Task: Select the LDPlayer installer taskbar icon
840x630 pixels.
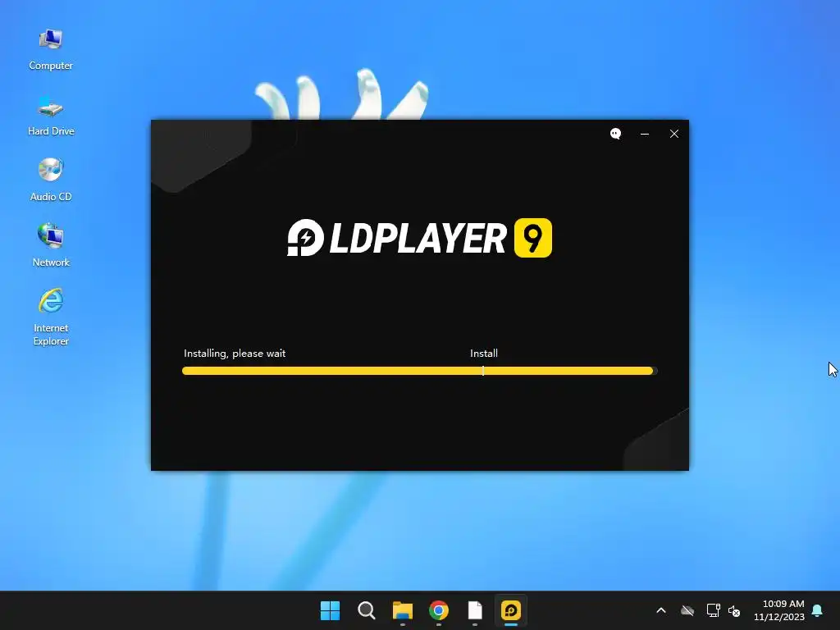Action: pos(511,610)
